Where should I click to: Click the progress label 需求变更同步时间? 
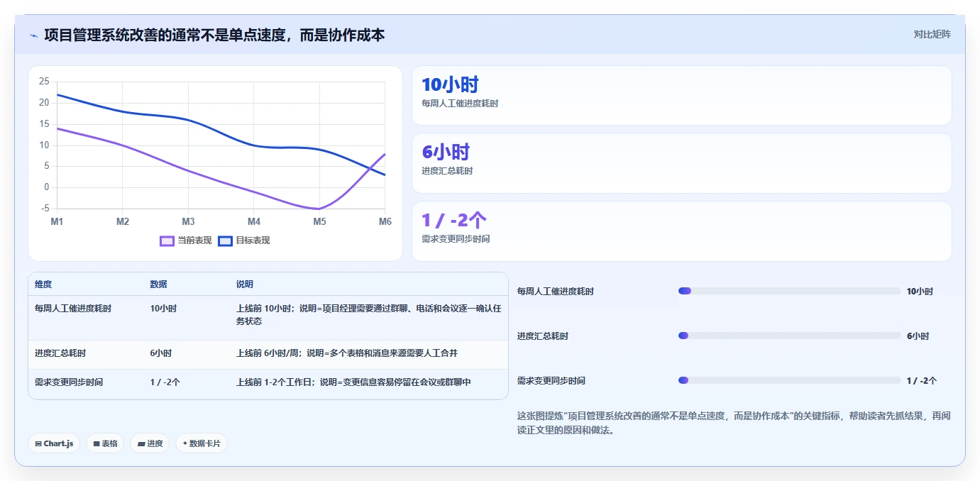(551, 380)
